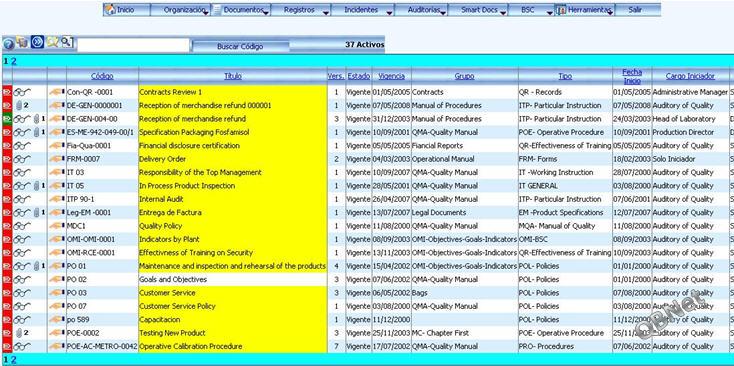Open the glasses view icon for Con-QR -0001
The width and height of the screenshot is (734, 366).
[x=22, y=92]
